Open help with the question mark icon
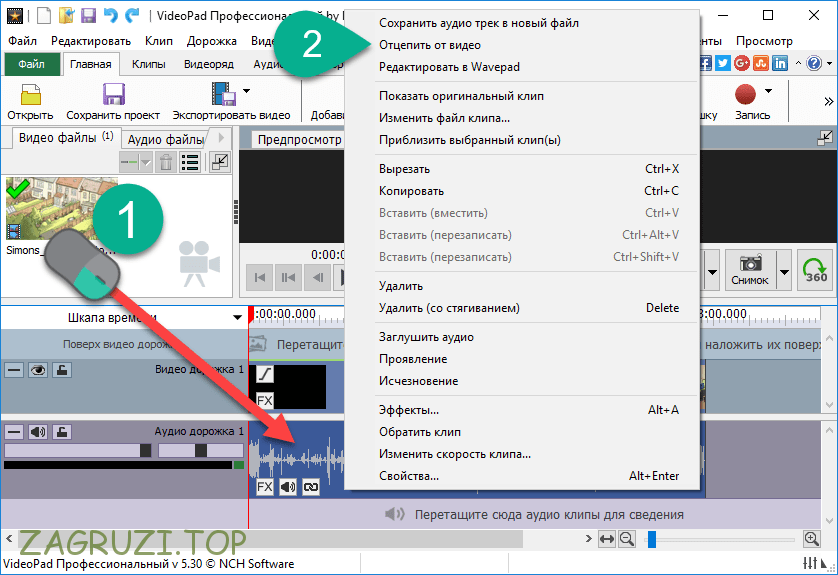This screenshot has height=575, width=838. pos(814,63)
